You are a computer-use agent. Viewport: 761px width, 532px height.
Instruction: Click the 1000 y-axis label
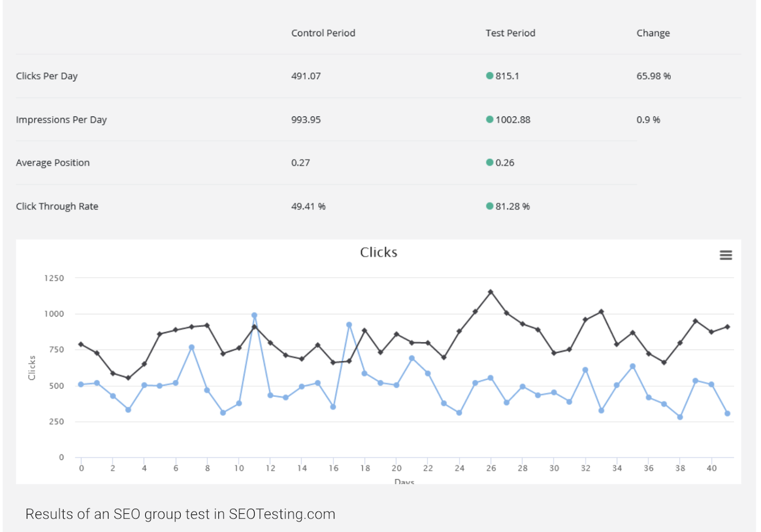tap(54, 314)
